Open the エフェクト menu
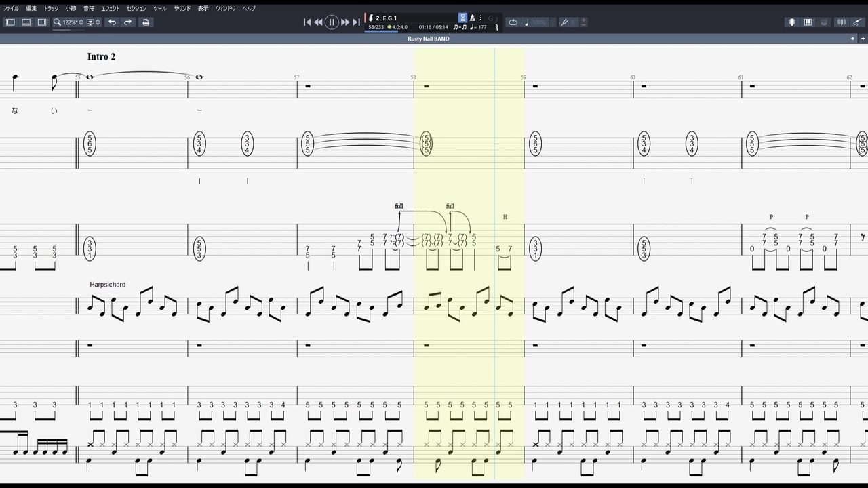Viewport: 868px width, 488px height. pyautogui.click(x=111, y=8)
